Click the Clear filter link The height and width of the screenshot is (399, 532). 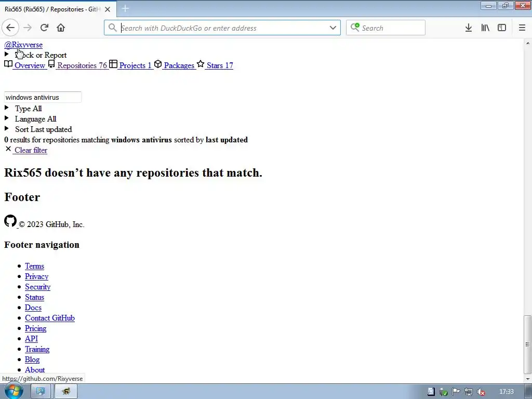pyautogui.click(x=31, y=150)
